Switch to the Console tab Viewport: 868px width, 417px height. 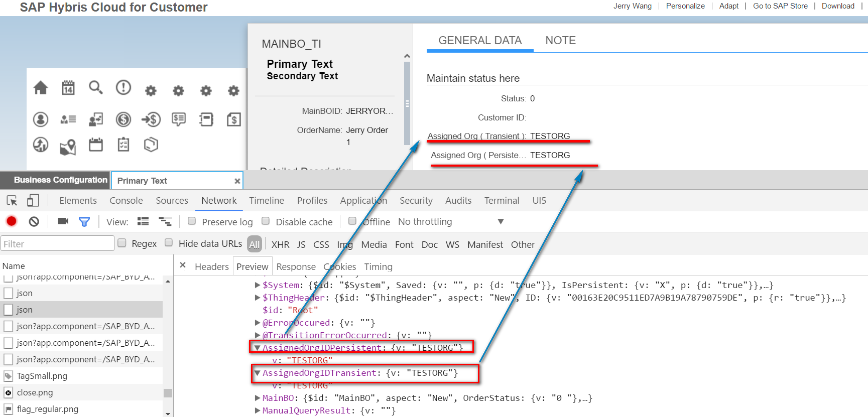126,201
